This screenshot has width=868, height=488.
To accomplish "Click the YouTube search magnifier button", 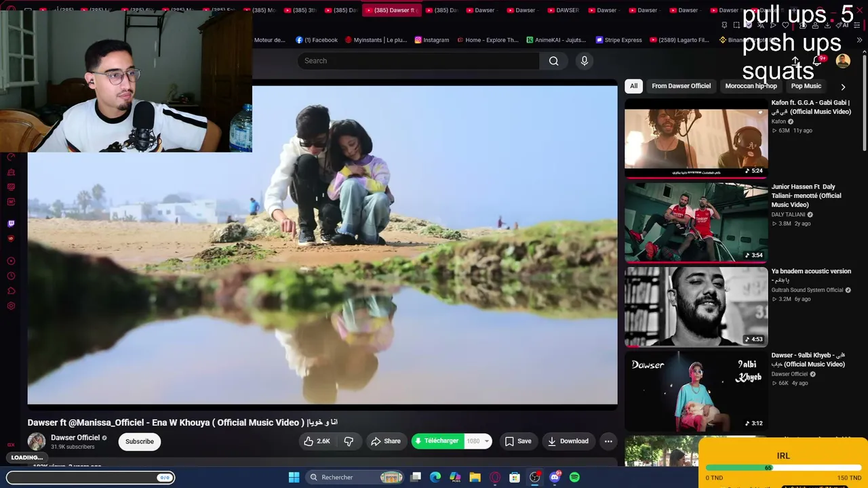I will click(553, 61).
